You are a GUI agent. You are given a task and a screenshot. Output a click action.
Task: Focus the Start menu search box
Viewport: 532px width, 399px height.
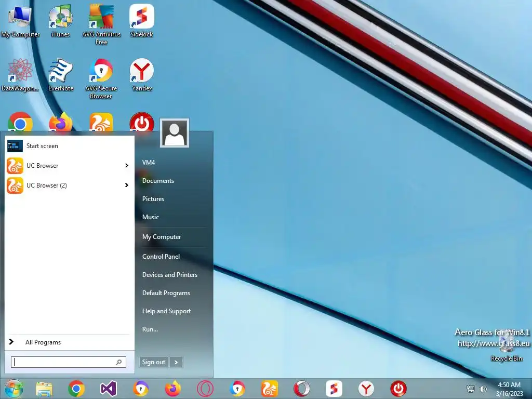[x=69, y=362]
